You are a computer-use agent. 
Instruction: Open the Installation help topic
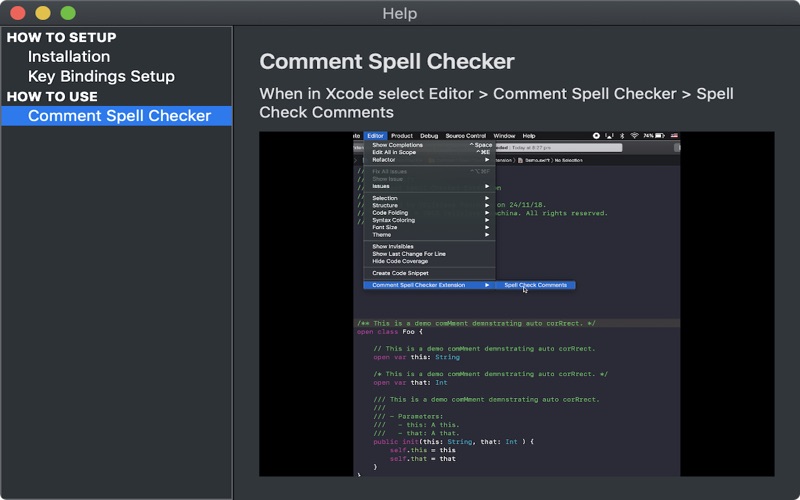point(69,57)
